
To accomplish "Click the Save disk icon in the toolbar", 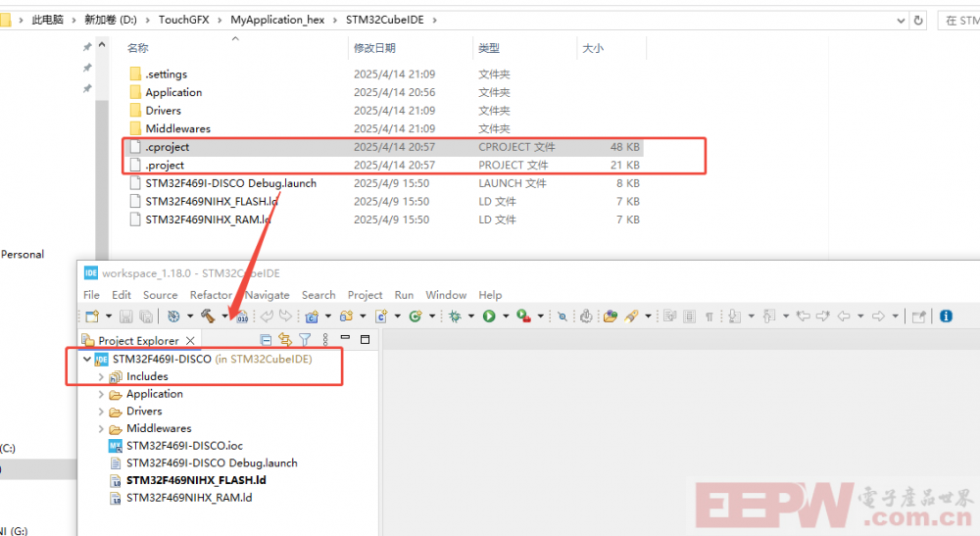I will (125, 317).
